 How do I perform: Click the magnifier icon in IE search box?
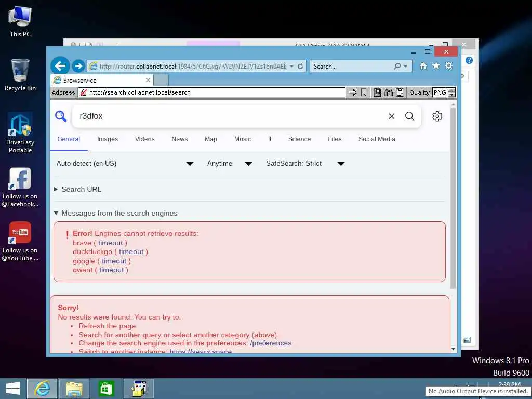pos(397,66)
